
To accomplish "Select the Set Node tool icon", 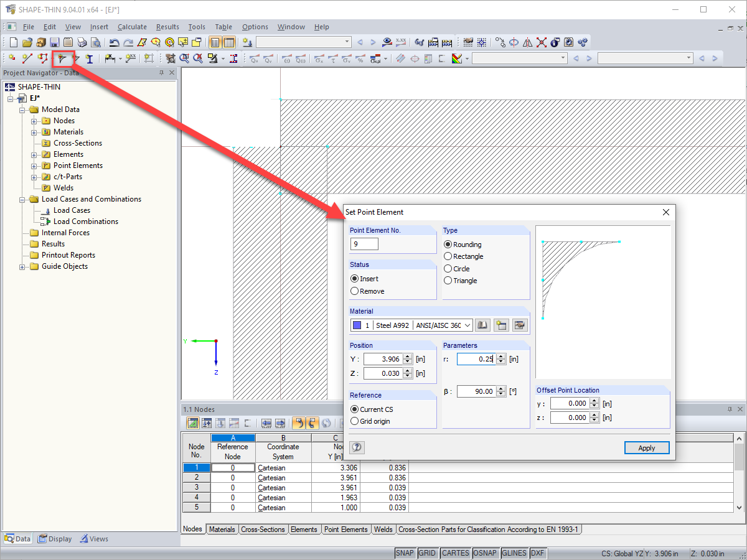I will [12, 58].
